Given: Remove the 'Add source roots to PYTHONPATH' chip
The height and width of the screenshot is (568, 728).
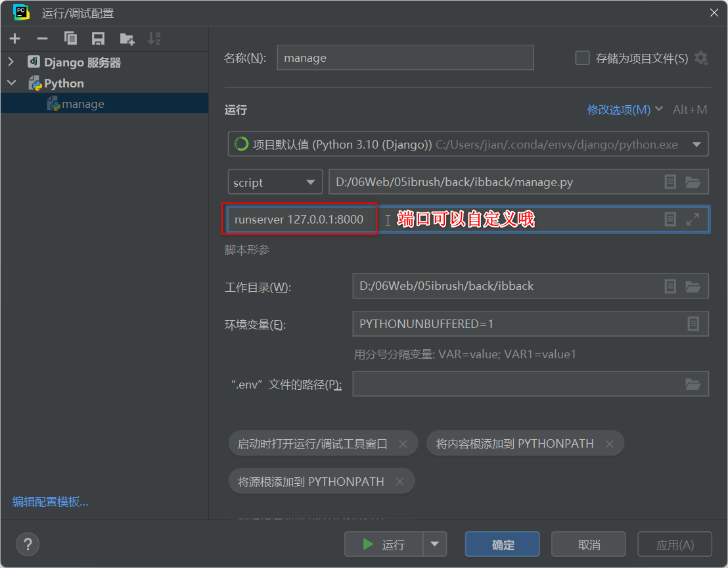Looking at the screenshot, I should tap(399, 481).
